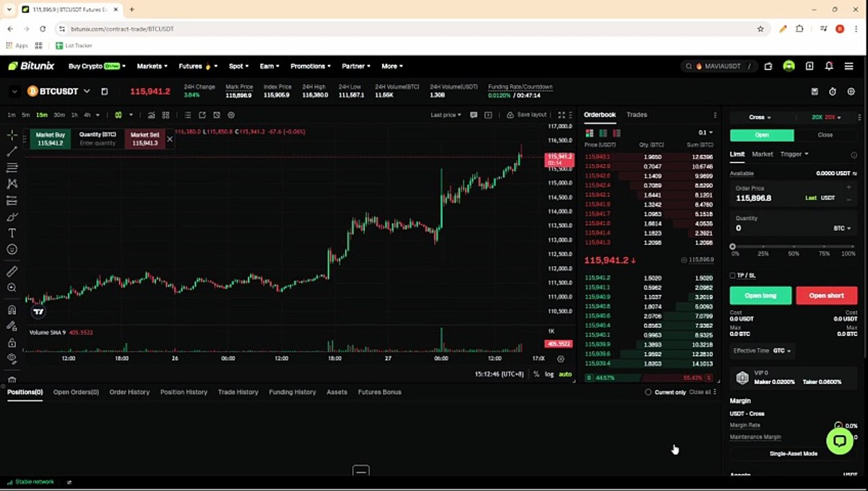Open the hamburger menu icon
Image resolution: width=868 pixels, height=491 pixels.
click(849, 66)
